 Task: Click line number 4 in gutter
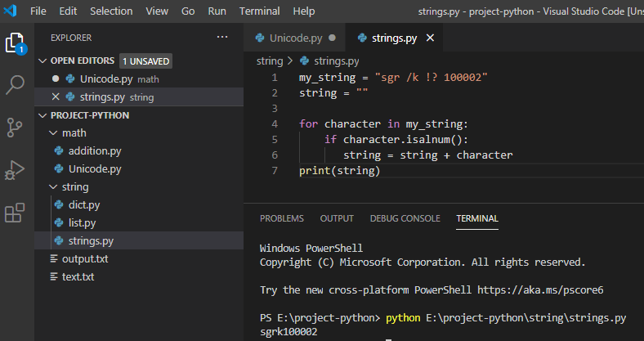[x=275, y=124]
